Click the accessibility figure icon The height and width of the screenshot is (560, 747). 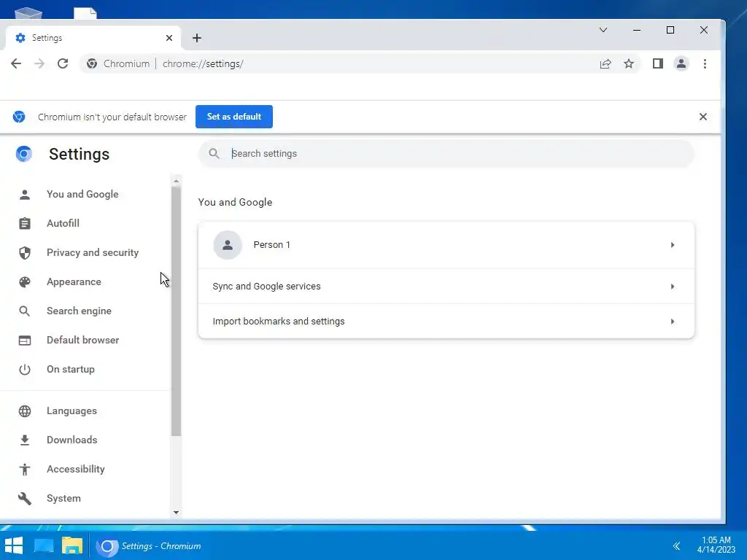point(25,470)
